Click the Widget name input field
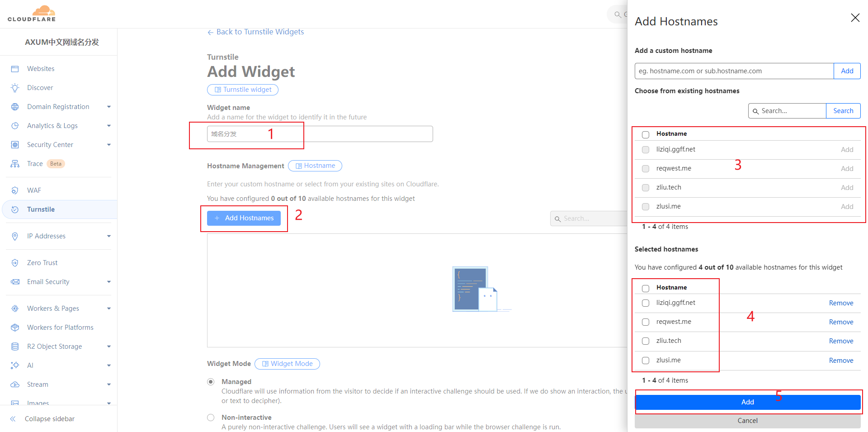Screen dimensions: 868x432 320,134
